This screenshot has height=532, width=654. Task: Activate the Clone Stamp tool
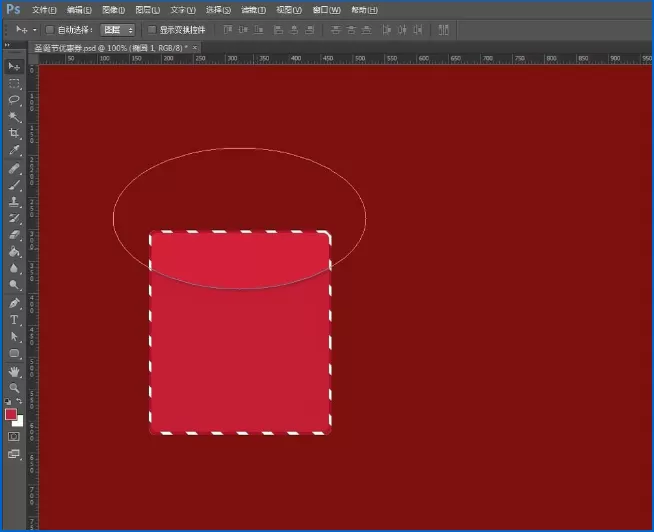click(14, 202)
